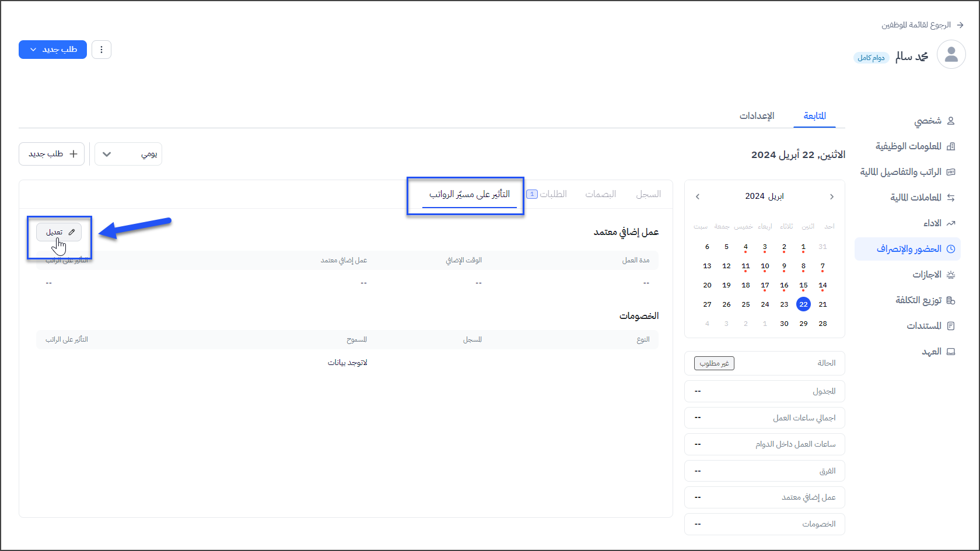
Task: Switch to the الإعدادات tab
Action: click(757, 116)
